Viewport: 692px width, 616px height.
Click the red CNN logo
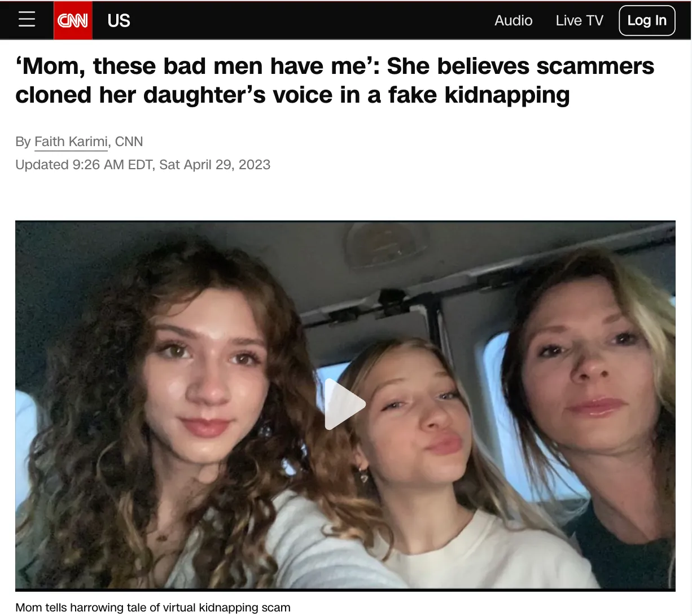click(x=73, y=20)
